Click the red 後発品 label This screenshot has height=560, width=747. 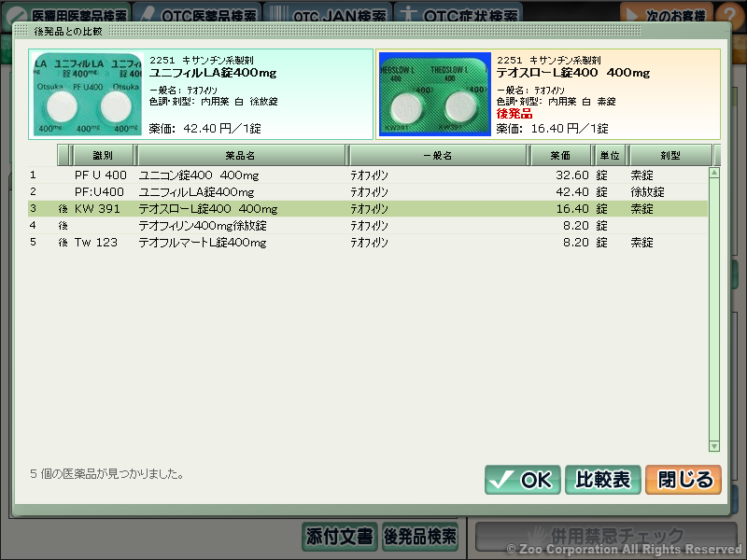coord(514,114)
